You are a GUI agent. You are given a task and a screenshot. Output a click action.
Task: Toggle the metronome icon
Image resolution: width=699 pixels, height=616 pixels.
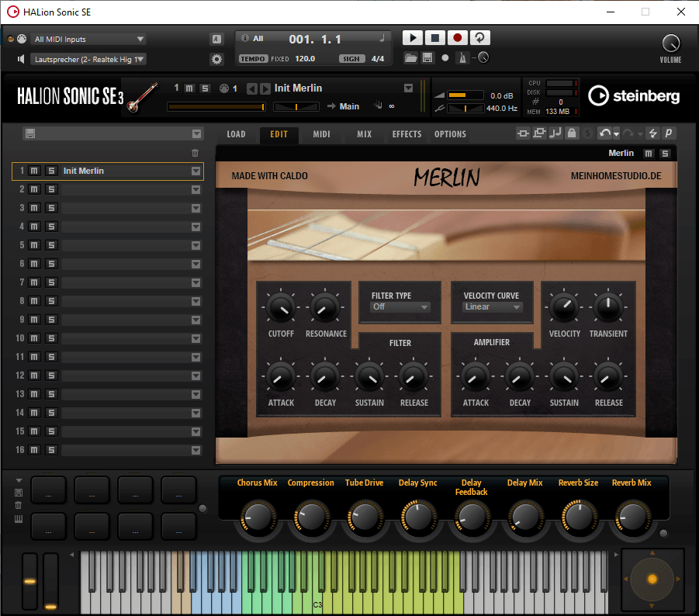coord(462,58)
